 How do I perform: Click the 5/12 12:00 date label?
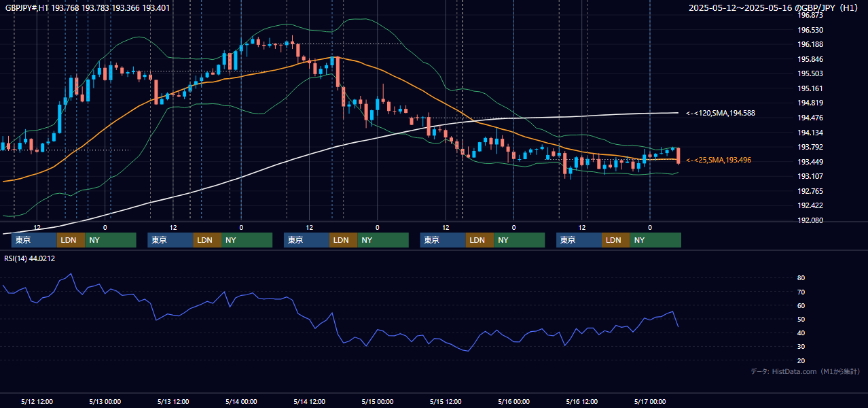[37, 402]
